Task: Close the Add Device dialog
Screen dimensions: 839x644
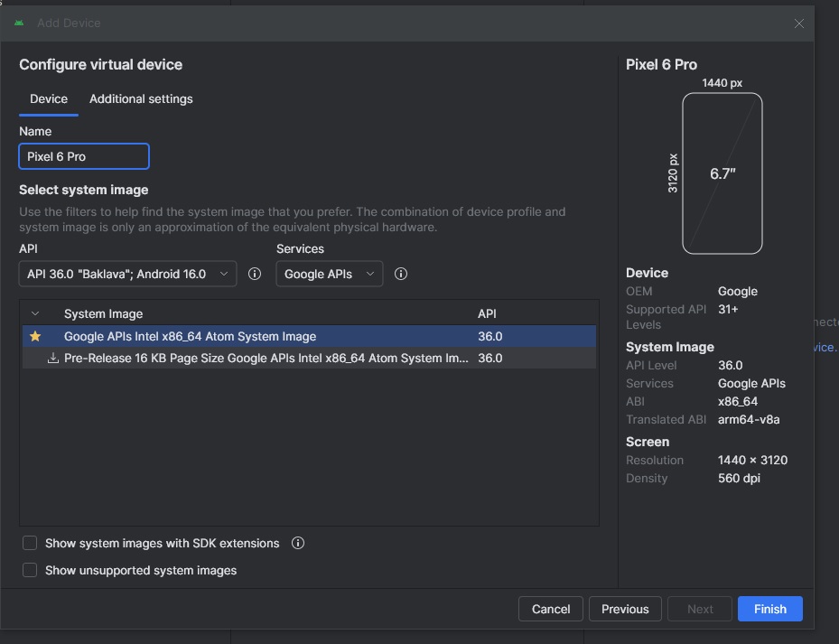Action: pos(799,23)
